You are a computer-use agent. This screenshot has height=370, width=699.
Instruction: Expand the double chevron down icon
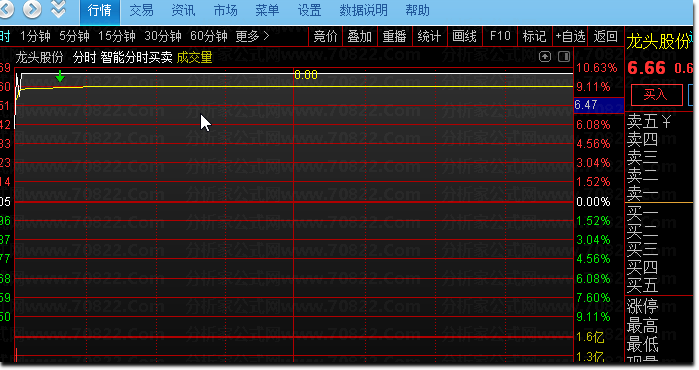coord(58,9)
